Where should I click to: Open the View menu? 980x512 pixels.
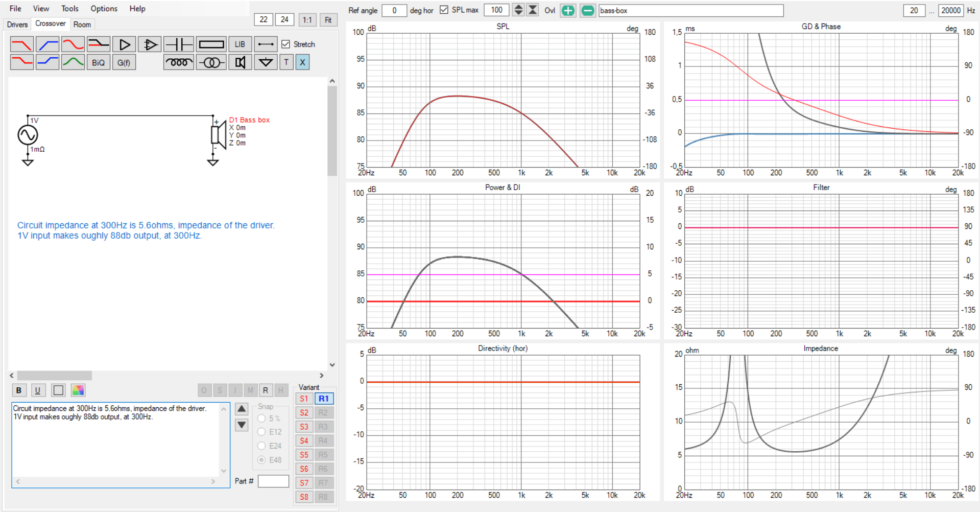[x=41, y=9]
